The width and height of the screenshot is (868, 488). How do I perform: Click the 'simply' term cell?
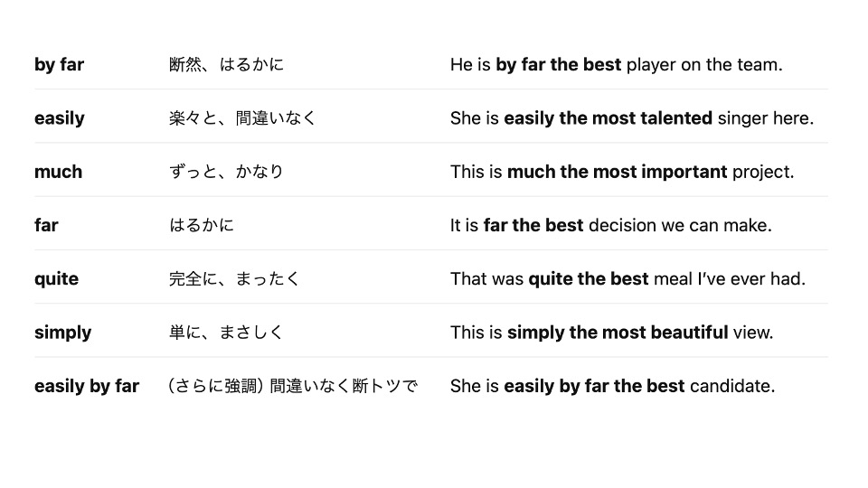click(x=62, y=333)
